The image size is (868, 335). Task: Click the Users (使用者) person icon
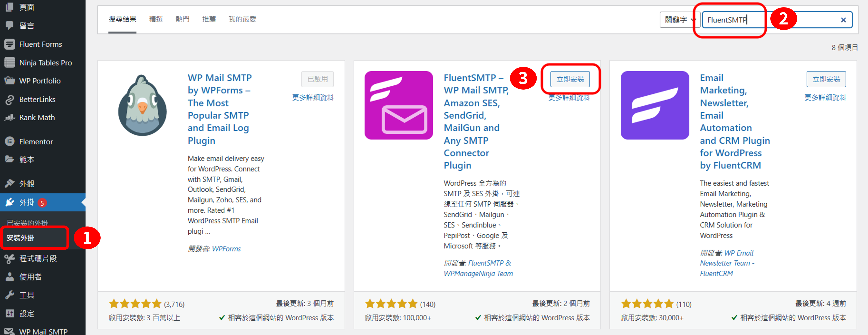[9, 277]
